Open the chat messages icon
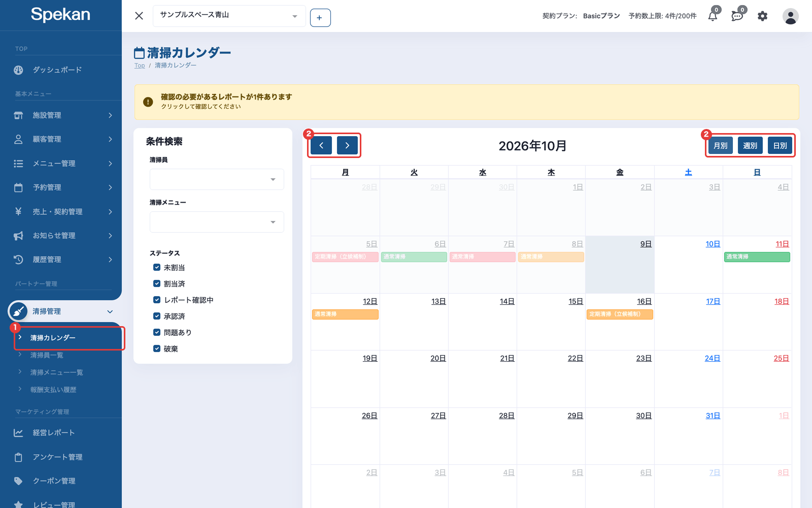The image size is (812, 508). point(737,16)
